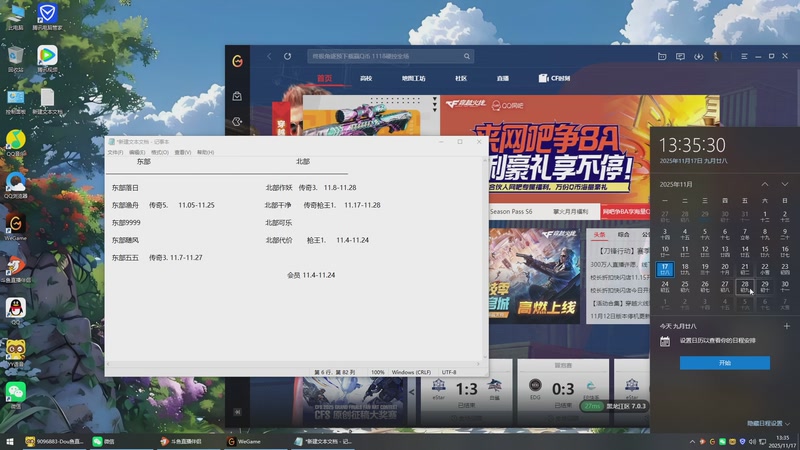Click the 2025年11月 month header in calendar
Viewport: 800px width, 450px height.
pos(676,184)
